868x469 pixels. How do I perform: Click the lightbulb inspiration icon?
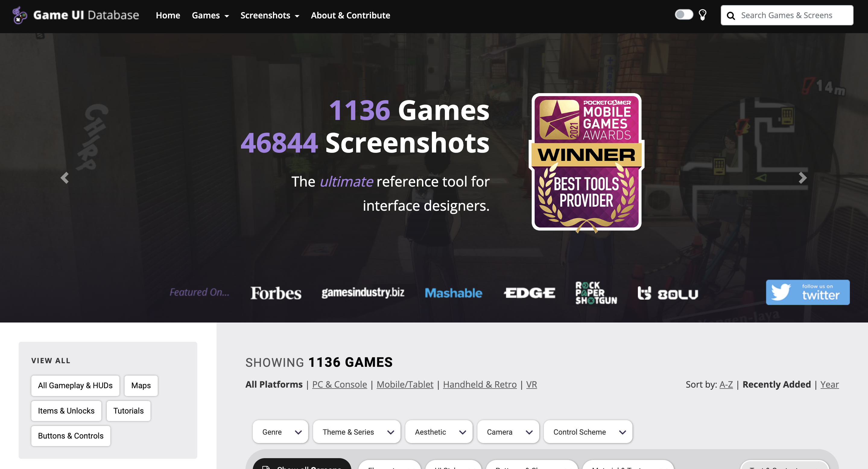pyautogui.click(x=703, y=15)
